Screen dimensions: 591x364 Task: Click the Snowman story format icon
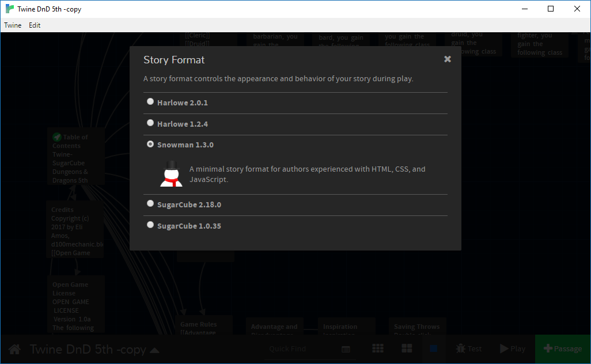[172, 174]
